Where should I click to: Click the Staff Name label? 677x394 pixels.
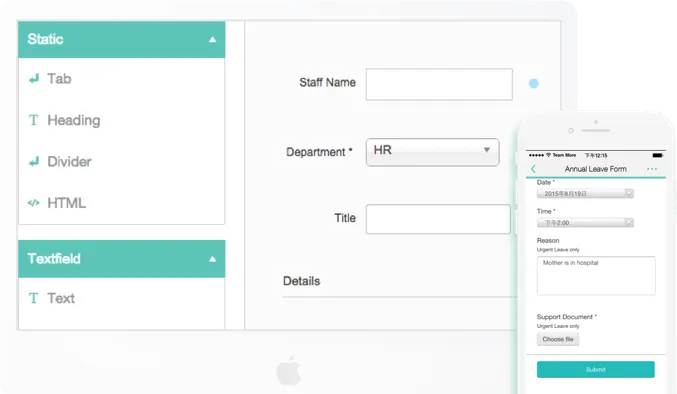pyautogui.click(x=327, y=82)
